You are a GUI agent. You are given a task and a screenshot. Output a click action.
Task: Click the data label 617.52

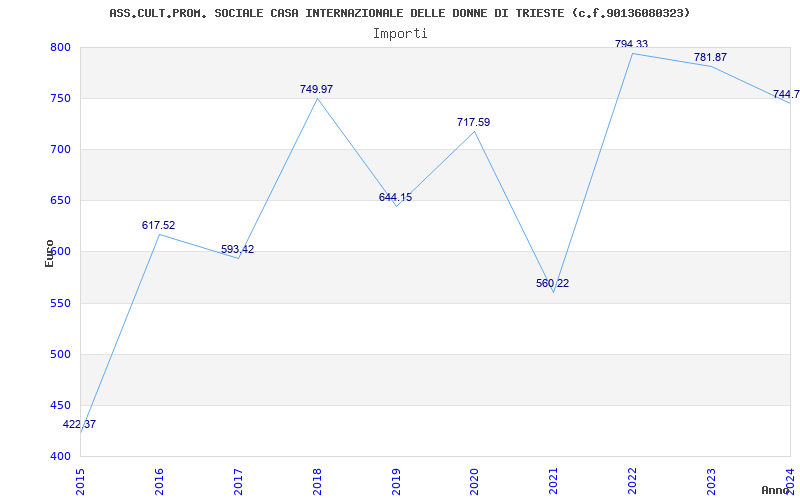(158, 226)
